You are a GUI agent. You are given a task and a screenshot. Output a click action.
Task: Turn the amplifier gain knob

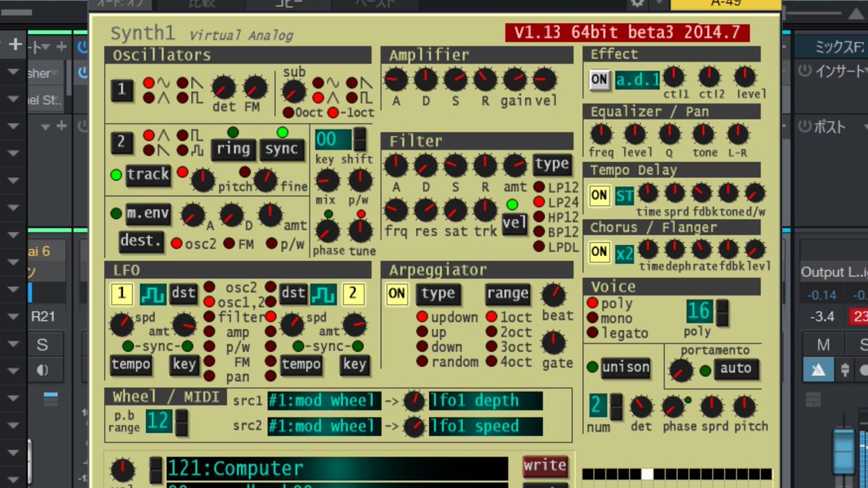pyautogui.click(x=515, y=78)
